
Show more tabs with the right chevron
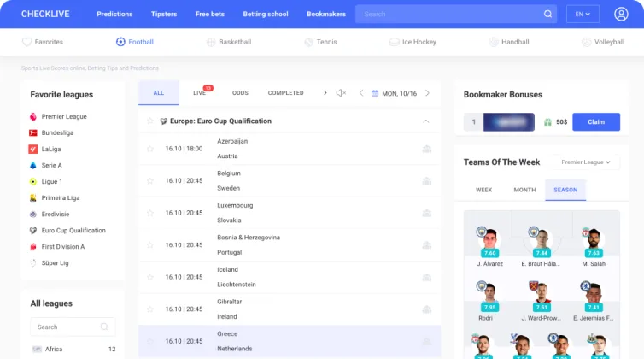pos(325,93)
